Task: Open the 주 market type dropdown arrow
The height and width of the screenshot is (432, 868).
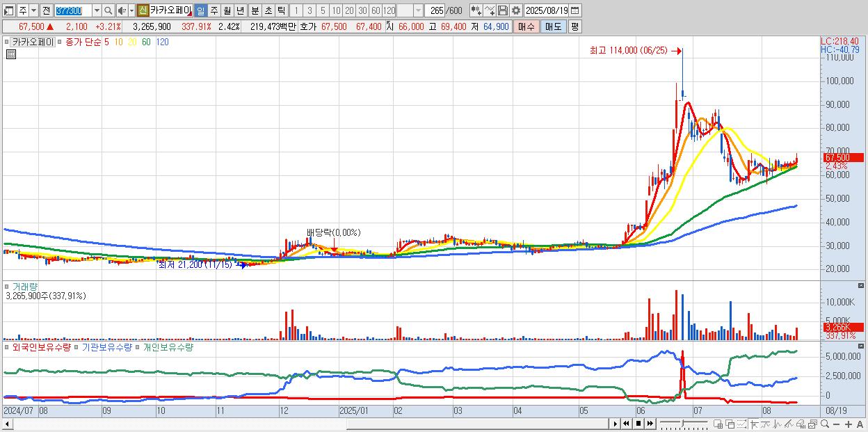Action: [x=34, y=10]
